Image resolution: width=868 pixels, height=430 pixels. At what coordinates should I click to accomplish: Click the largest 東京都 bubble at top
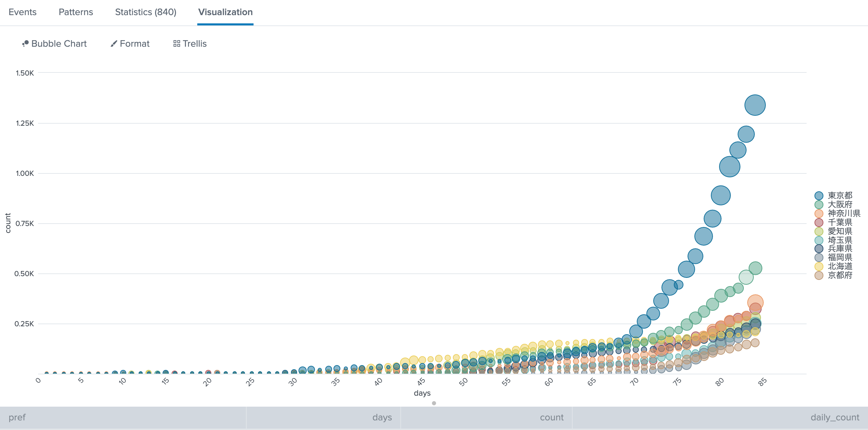755,105
